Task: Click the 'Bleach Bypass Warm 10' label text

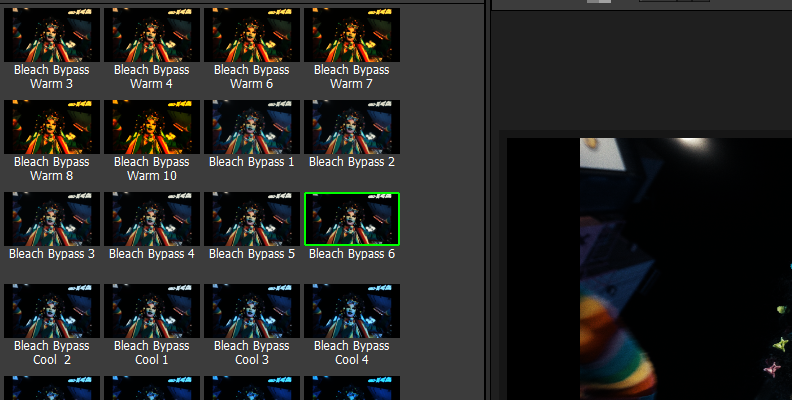Action: (152, 169)
